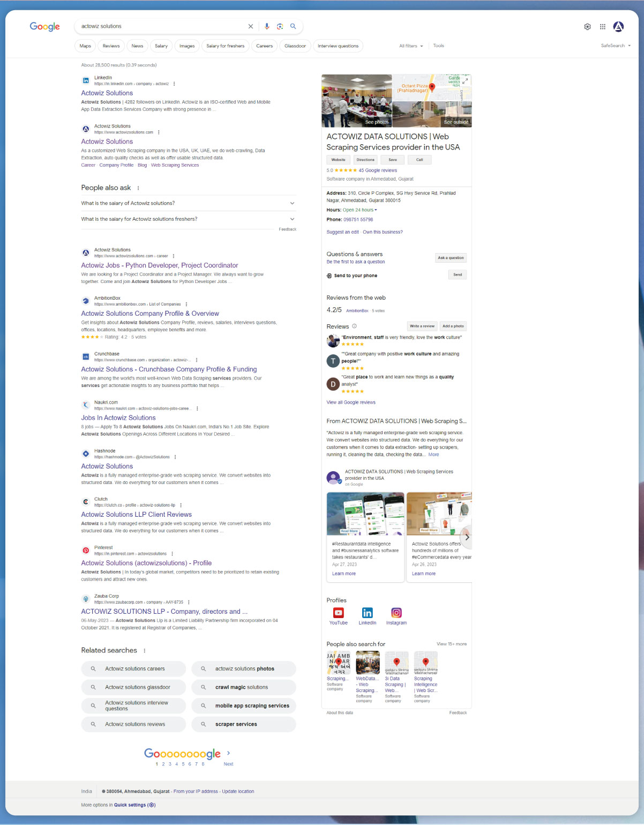Screen dimensions: 644x825
Task: Open the SafeSearch dropdown
Action: (x=616, y=46)
